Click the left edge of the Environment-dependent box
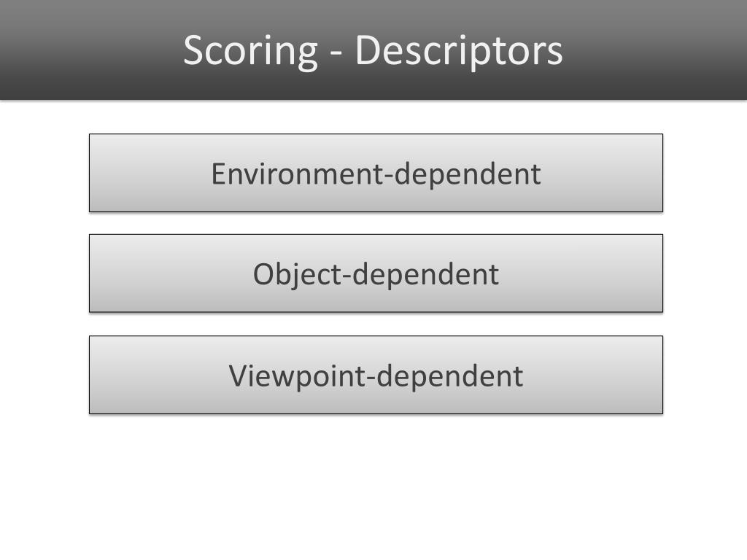 click(90, 173)
